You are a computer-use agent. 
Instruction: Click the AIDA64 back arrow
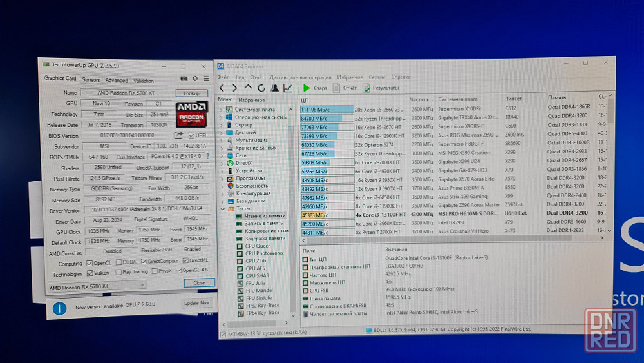pos(222,88)
